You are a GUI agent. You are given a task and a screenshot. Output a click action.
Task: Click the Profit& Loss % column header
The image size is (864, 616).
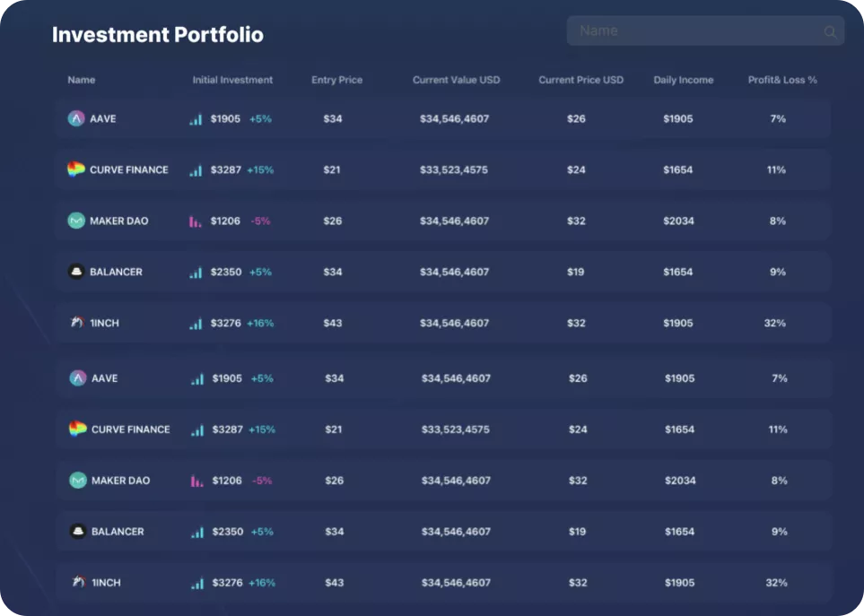(x=782, y=80)
